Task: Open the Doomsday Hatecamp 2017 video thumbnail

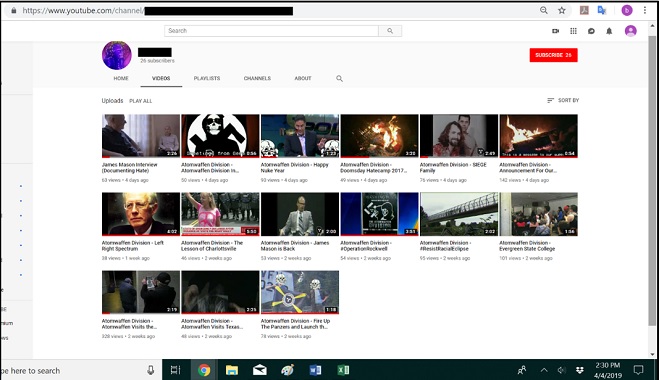Action: (380, 136)
